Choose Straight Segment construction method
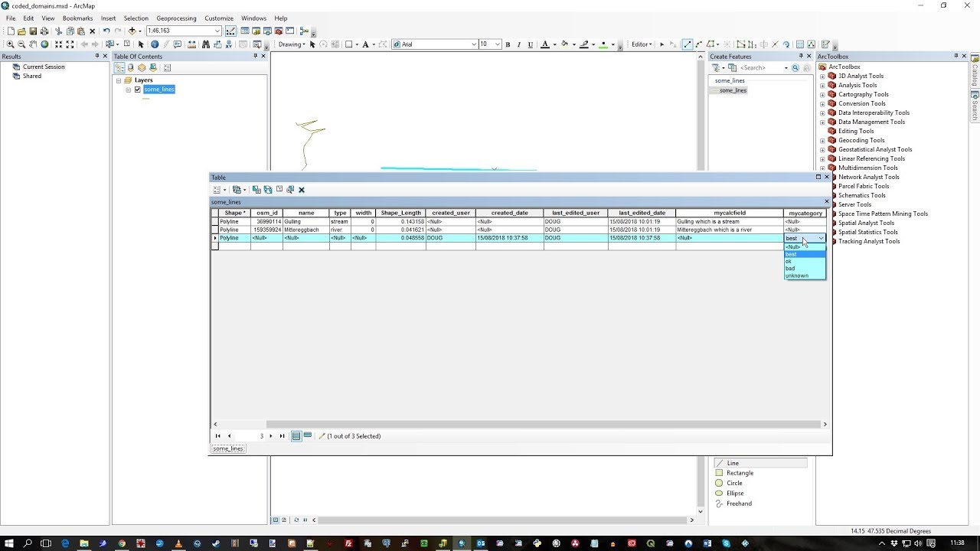This screenshot has width=980, height=551. (687, 44)
